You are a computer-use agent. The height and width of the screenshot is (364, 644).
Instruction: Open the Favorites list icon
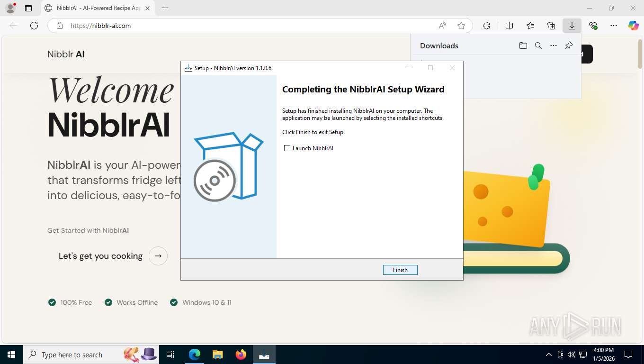point(530,26)
